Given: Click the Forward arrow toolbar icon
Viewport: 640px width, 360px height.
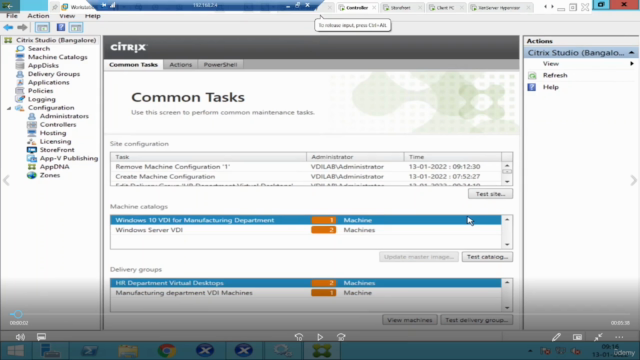Looking at the screenshot, I should click(x=22, y=27).
